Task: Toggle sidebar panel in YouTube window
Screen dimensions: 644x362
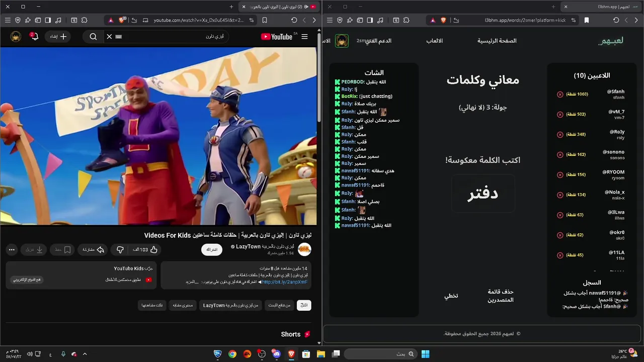Action: [48, 20]
